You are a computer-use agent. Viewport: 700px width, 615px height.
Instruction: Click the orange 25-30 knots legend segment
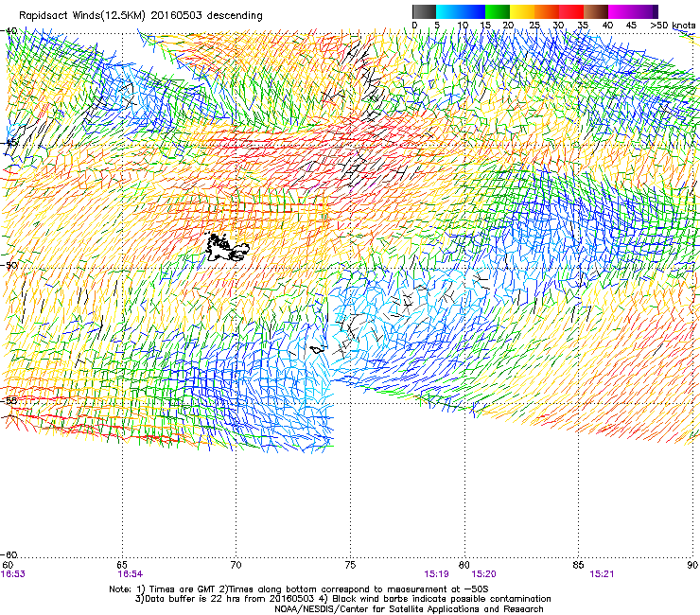(547, 11)
